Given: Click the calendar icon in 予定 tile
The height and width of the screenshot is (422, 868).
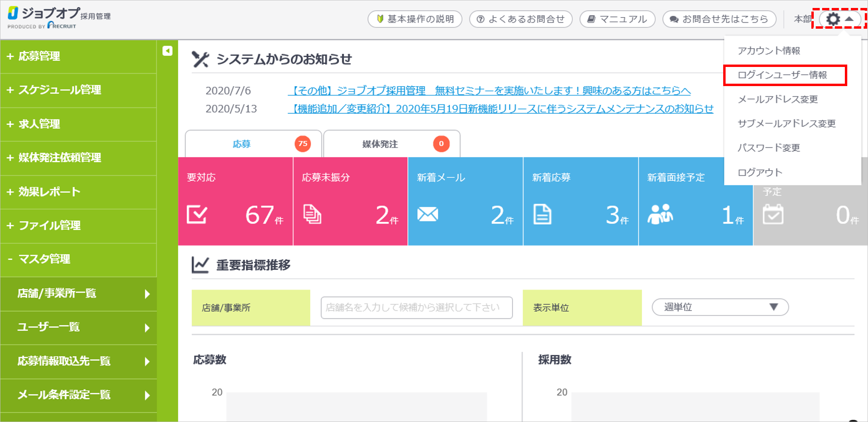Looking at the screenshot, I should click(773, 215).
